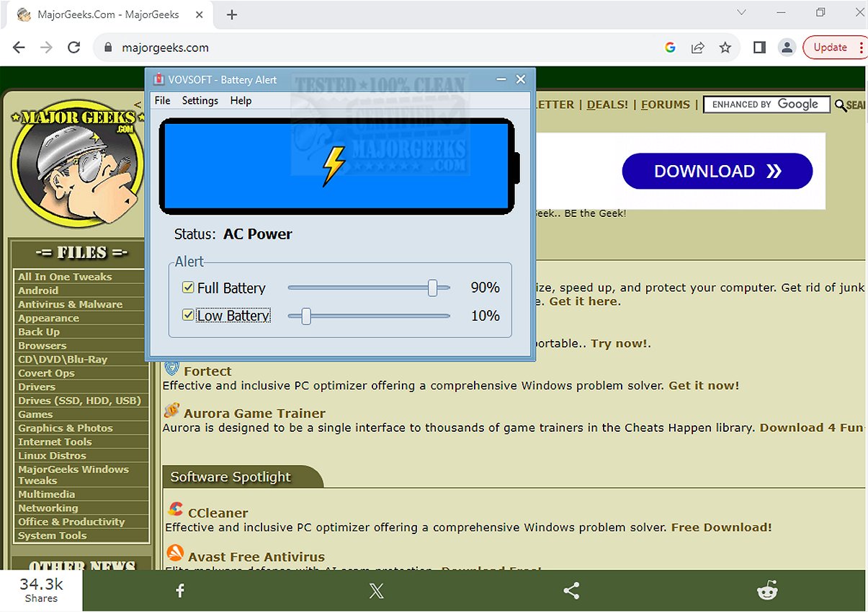Click the magnifying glass search icon
Screen dimensions: 868x612
point(840,105)
